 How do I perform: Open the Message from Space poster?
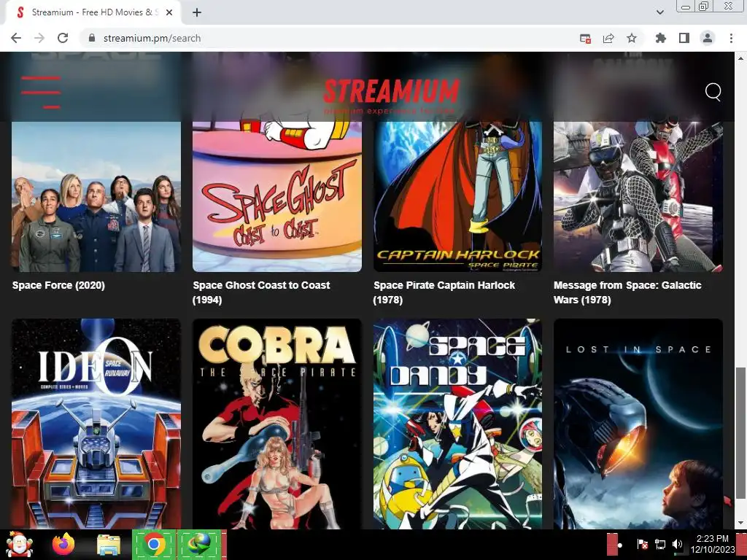tap(638, 197)
